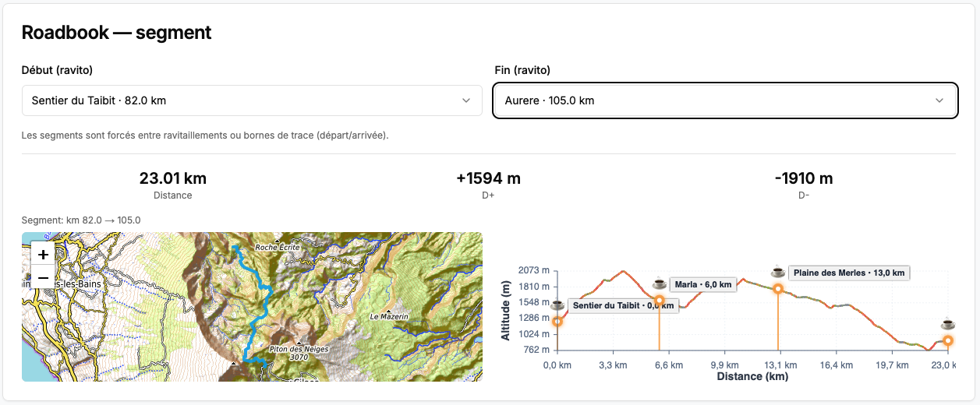Open the Fin ravito dropdown showing Aurere
This screenshot has width=980, height=405.
[x=725, y=100]
